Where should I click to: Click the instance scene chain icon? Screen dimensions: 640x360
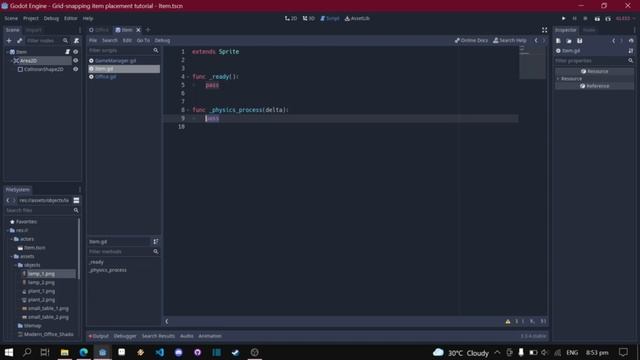[19, 41]
